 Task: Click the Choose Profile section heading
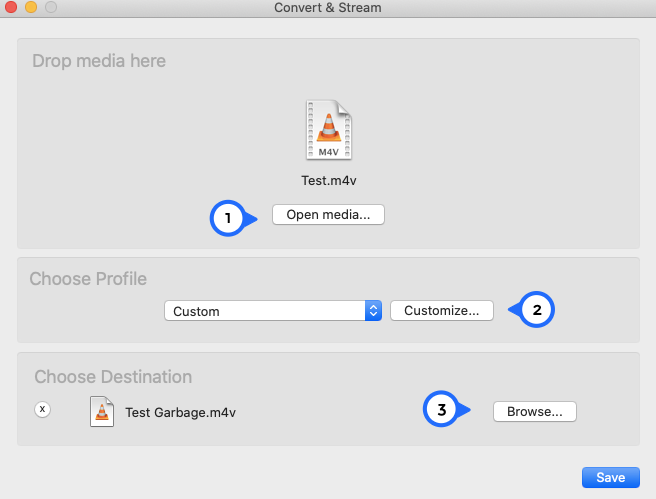tap(88, 279)
